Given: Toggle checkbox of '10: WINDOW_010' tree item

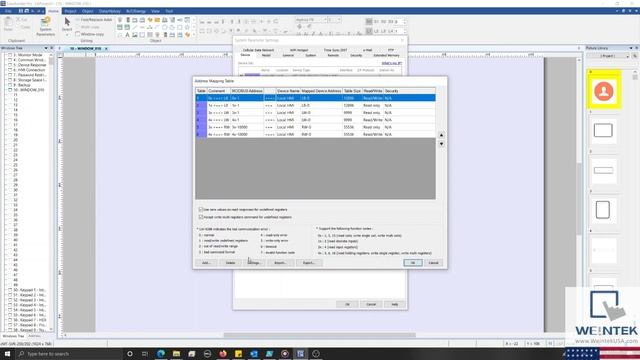Looking at the screenshot, I should [x=10, y=90].
